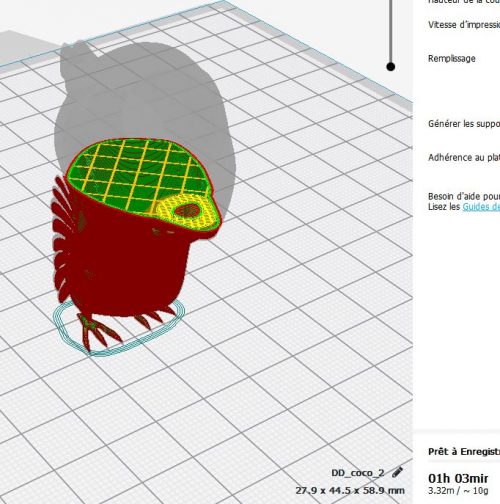Click the Remplissage setting label
500x504 pixels.
pyautogui.click(x=452, y=58)
